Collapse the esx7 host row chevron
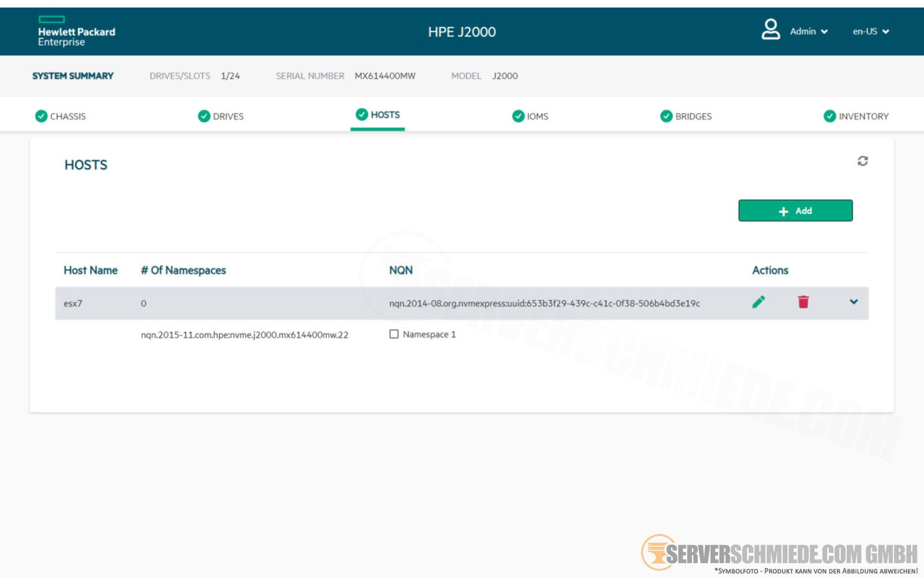Image resolution: width=924 pixels, height=578 pixels. click(854, 302)
